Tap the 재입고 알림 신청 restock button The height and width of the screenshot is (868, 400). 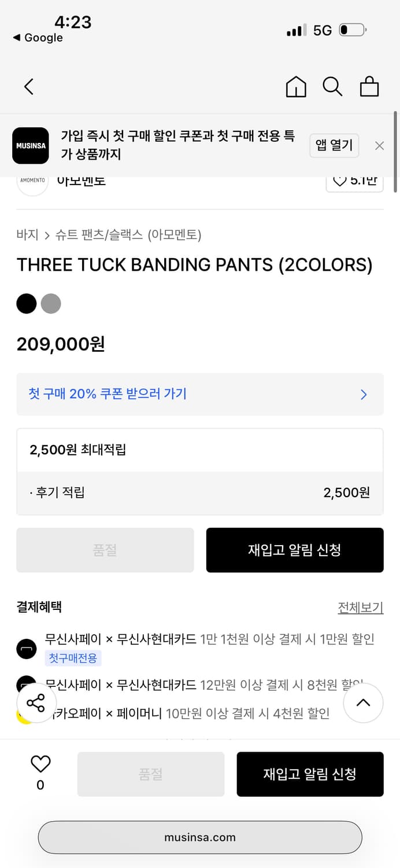pyautogui.click(x=295, y=550)
